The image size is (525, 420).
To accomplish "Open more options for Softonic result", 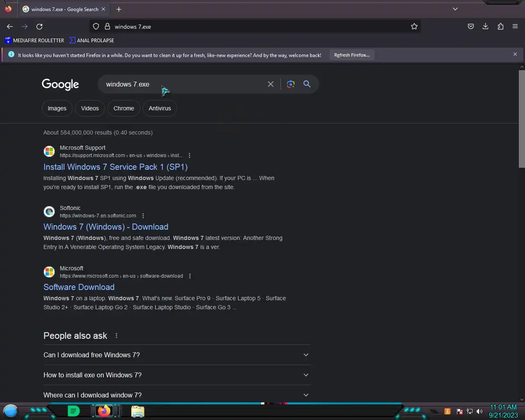I will (143, 216).
